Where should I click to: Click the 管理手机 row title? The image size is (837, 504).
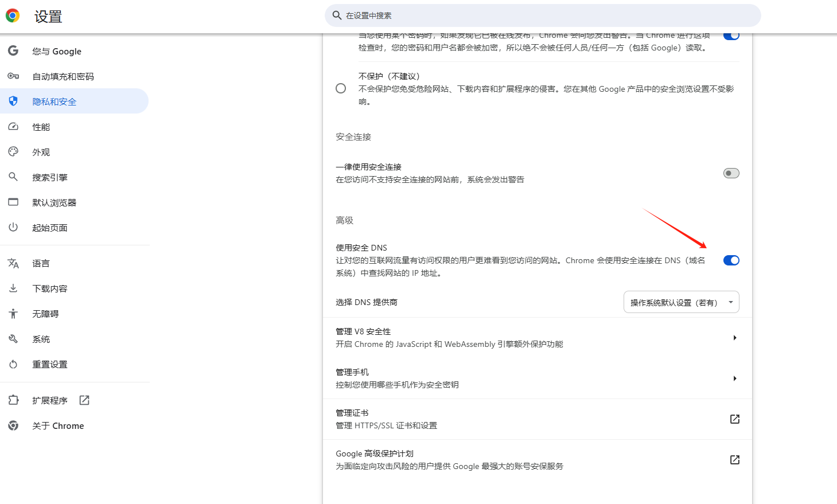[352, 372]
